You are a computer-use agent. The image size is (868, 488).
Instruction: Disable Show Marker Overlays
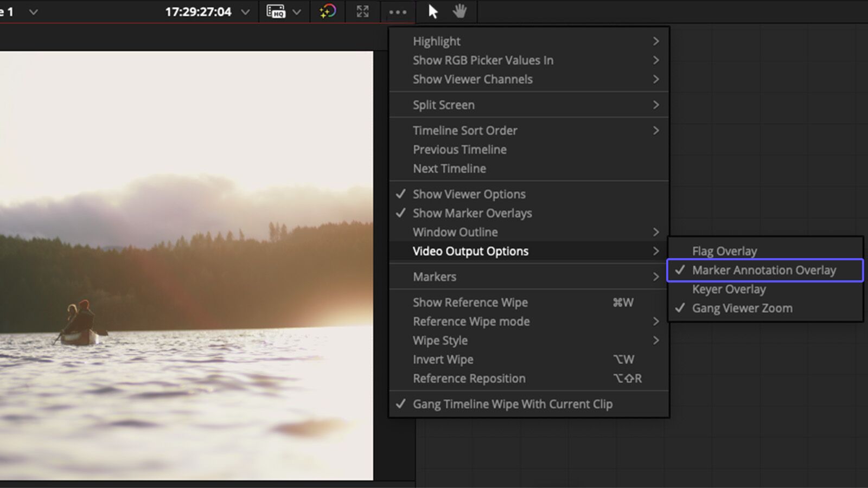pyautogui.click(x=472, y=213)
